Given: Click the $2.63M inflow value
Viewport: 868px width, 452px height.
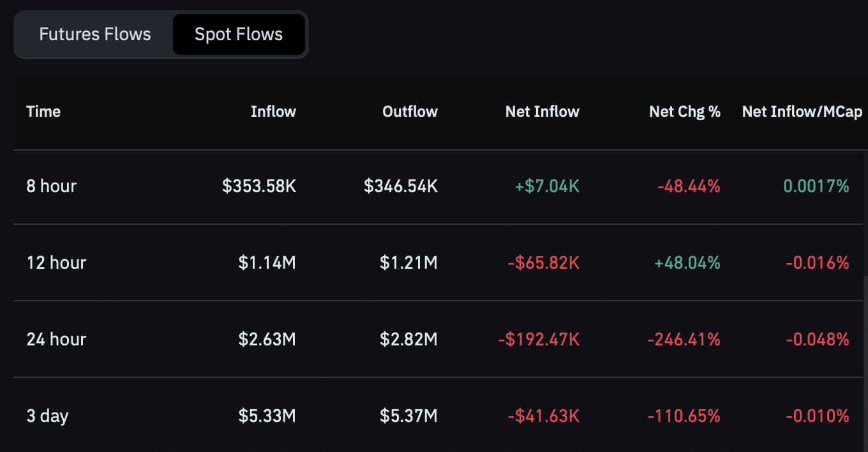Looking at the screenshot, I should [267, 340].
